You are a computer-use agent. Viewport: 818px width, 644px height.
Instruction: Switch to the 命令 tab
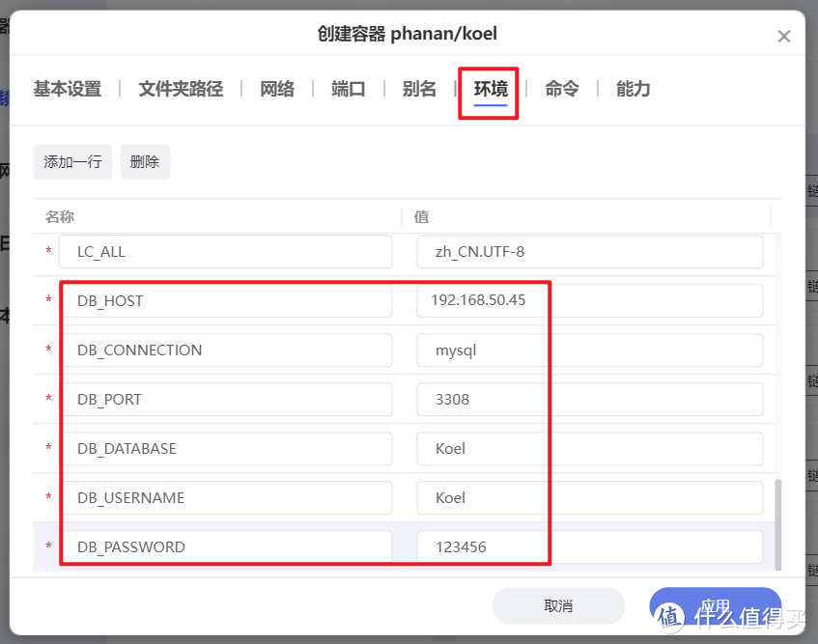(x=561, y=88)
